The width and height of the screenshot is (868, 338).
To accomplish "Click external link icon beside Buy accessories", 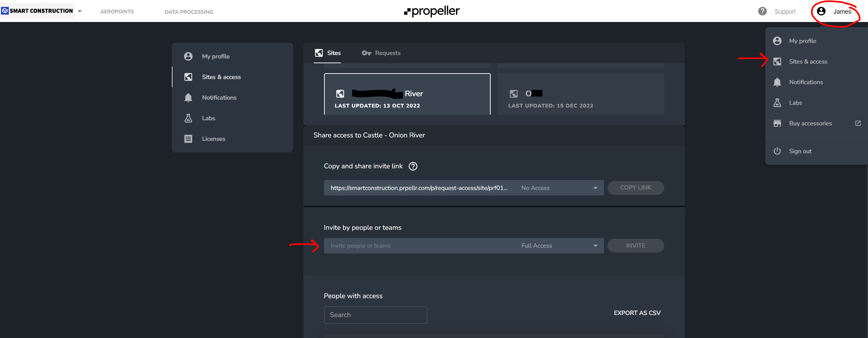I will (858, 123).
